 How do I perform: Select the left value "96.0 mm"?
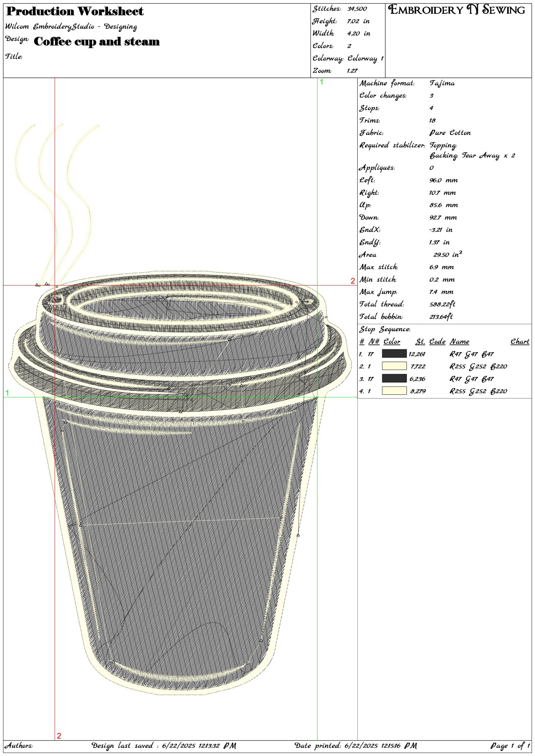[444, 180]
